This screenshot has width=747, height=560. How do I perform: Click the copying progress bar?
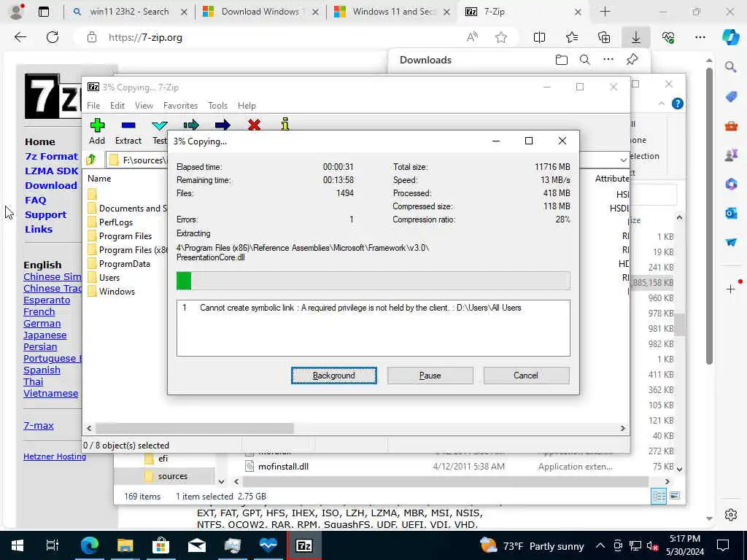tap(373, 281)
